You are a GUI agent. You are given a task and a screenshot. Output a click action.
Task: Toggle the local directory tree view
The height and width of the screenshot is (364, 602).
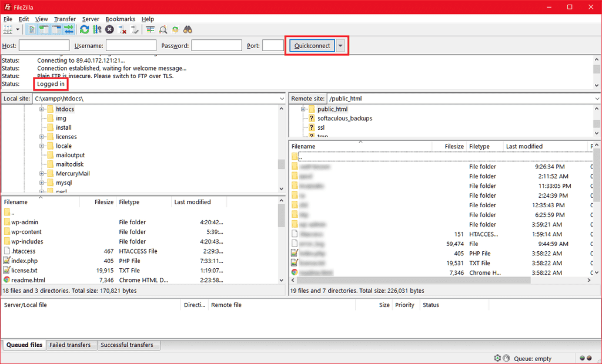[44, 29]
